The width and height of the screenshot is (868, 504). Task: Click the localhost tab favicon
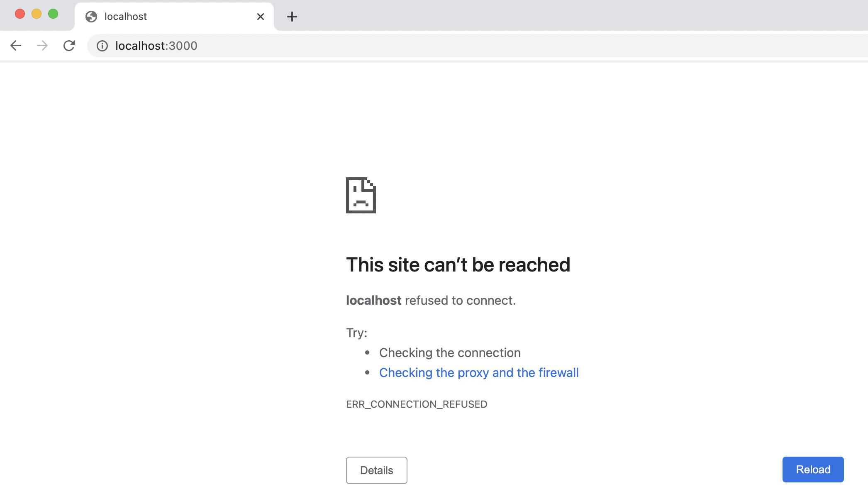pos(92,17)
